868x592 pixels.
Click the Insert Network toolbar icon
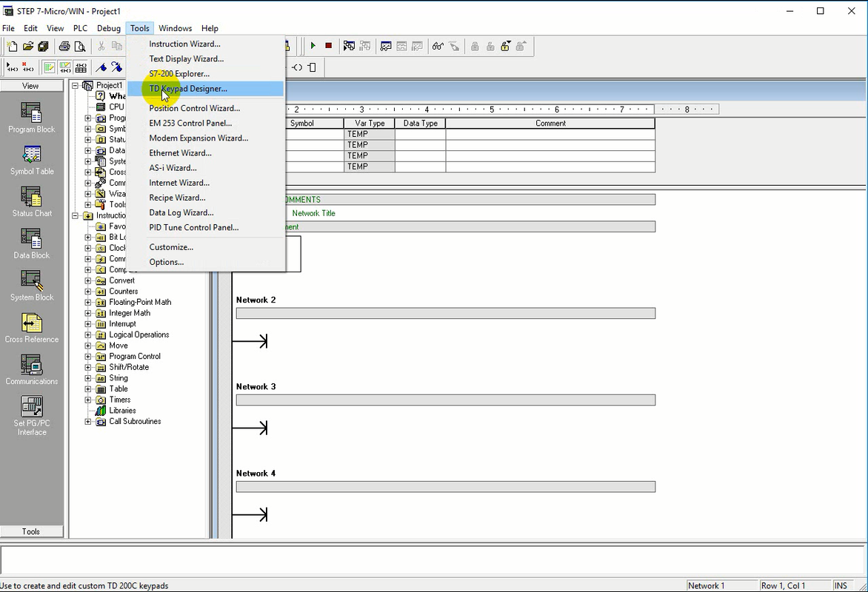click(x=12, y=67)
